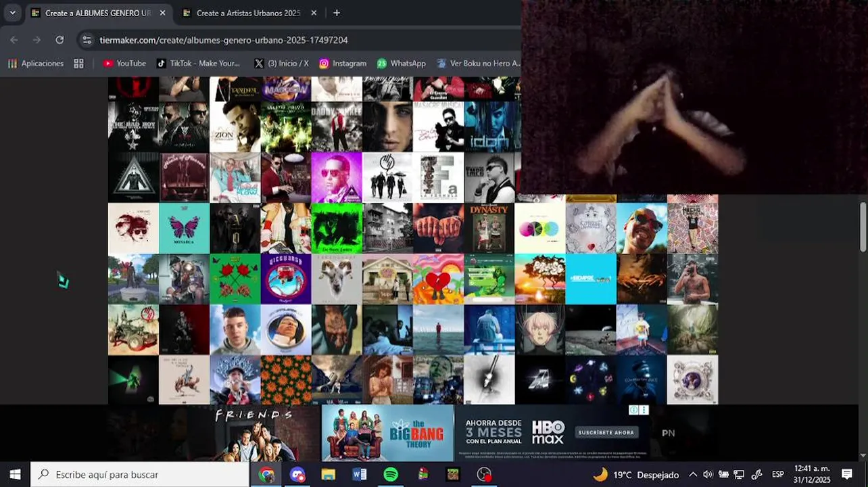Select the knuckle tattoo fists album cover
Image resolution: width=868 pixels, height=487 pixels.
(438, 228)
